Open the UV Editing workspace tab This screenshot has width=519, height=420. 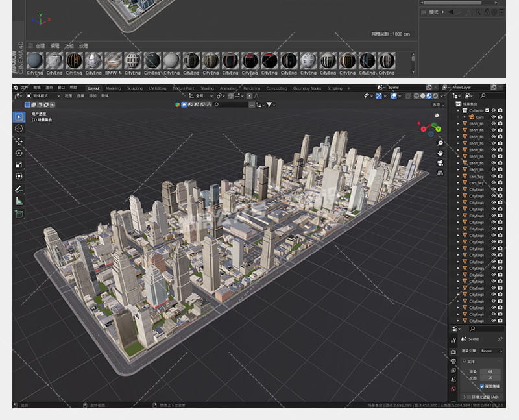[x=157, y=88]
